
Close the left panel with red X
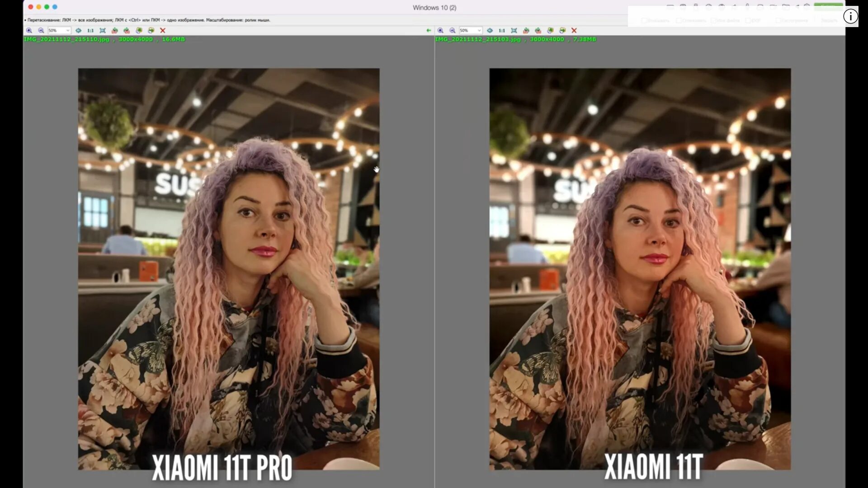click(163, 30)
